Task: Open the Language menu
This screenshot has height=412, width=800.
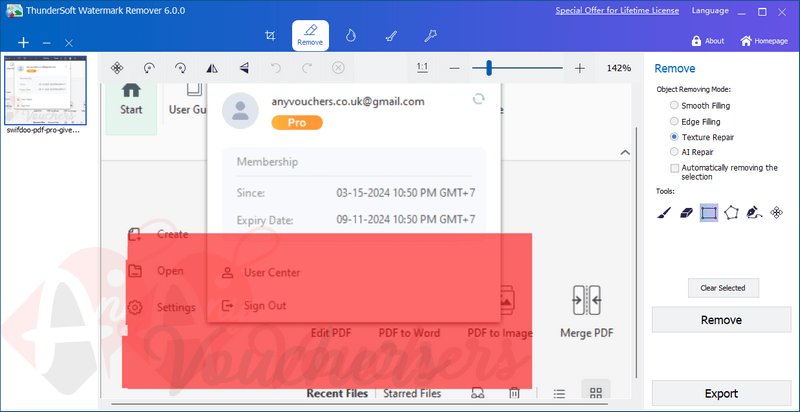Action: click(710, 10)
